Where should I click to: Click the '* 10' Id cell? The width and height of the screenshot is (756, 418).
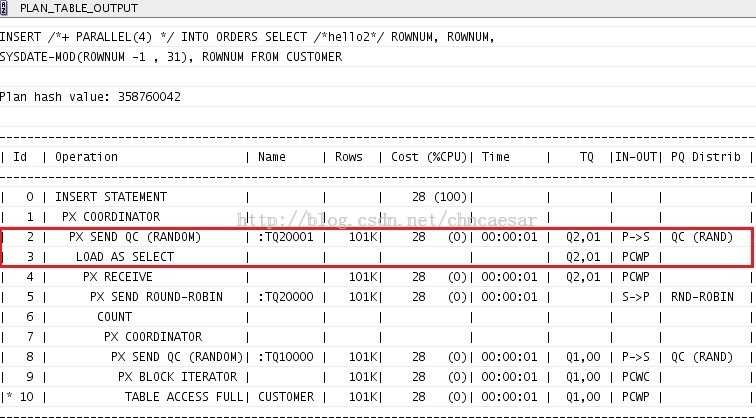pyautogui.click(x=20, y=397)
